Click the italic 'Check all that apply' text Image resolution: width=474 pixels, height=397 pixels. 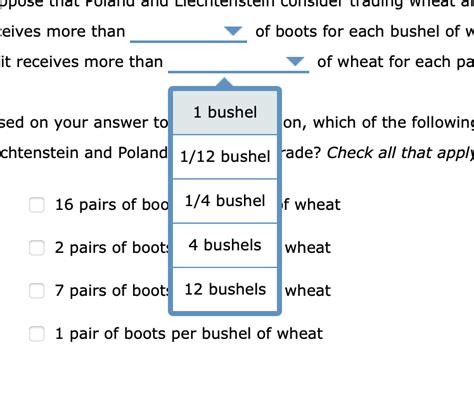tap(400, 153)
